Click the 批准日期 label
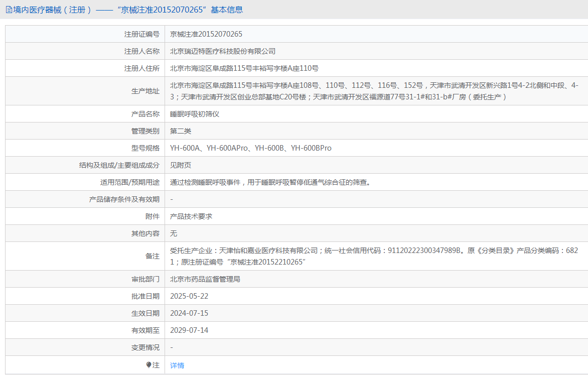Screen dimensions: 588x375 pyautogui.click(x=145, y=296)
